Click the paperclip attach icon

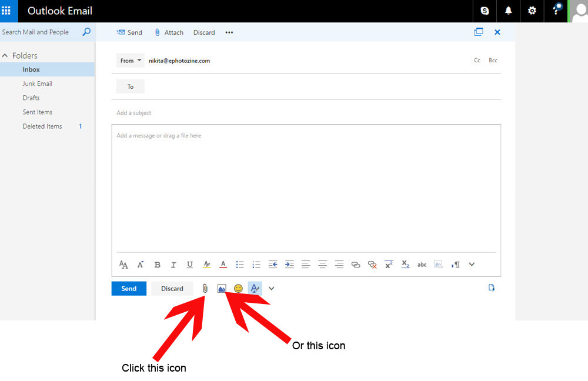click(x=205, y=288)
